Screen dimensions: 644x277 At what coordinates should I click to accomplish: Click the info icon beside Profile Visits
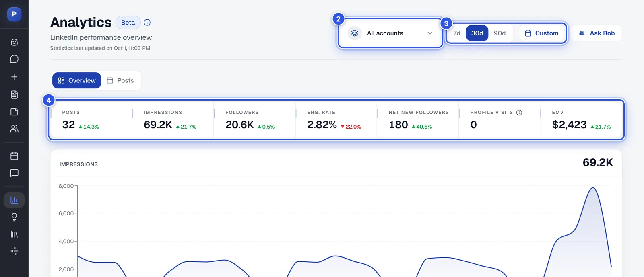519,113
